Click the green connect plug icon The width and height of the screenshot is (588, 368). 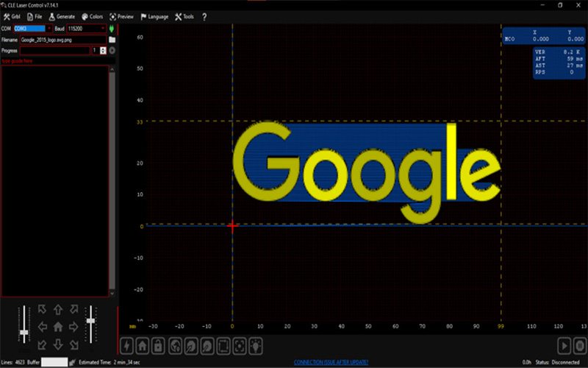(x=112, y=29)
